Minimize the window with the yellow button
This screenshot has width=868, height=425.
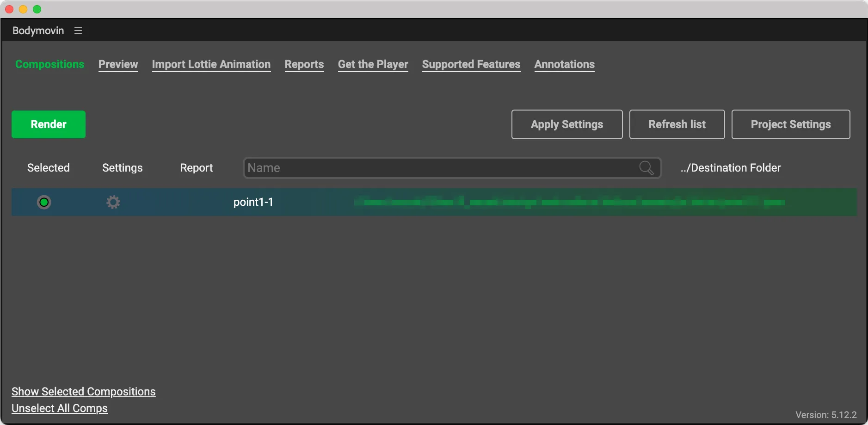point(23,9)
